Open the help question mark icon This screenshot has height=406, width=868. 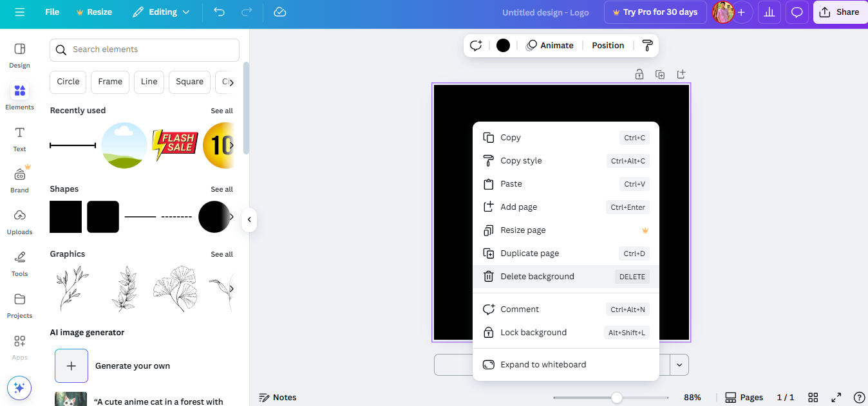point(859,397)
